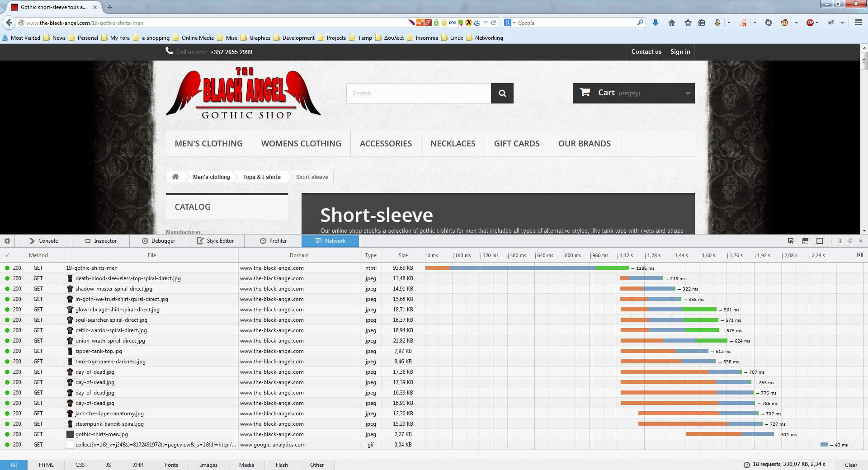Pop developer tools into separate window
This screenshot has width=868, height=470.
coord(850,241)
